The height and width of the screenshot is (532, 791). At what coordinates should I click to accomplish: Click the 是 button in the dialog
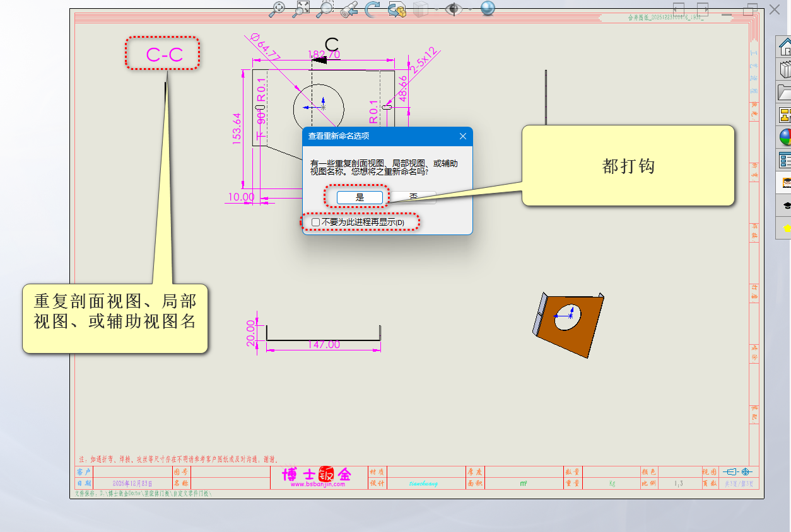[x=360, y=197]
